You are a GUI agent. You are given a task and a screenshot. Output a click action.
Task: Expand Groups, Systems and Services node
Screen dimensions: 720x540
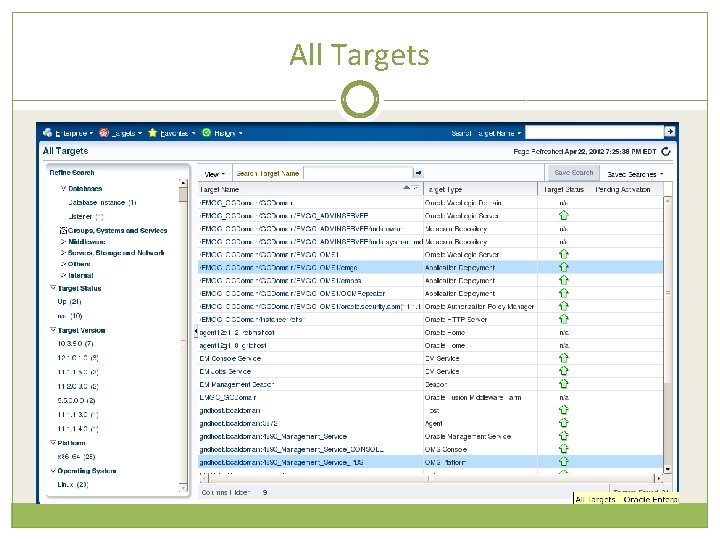pos(63,231)
